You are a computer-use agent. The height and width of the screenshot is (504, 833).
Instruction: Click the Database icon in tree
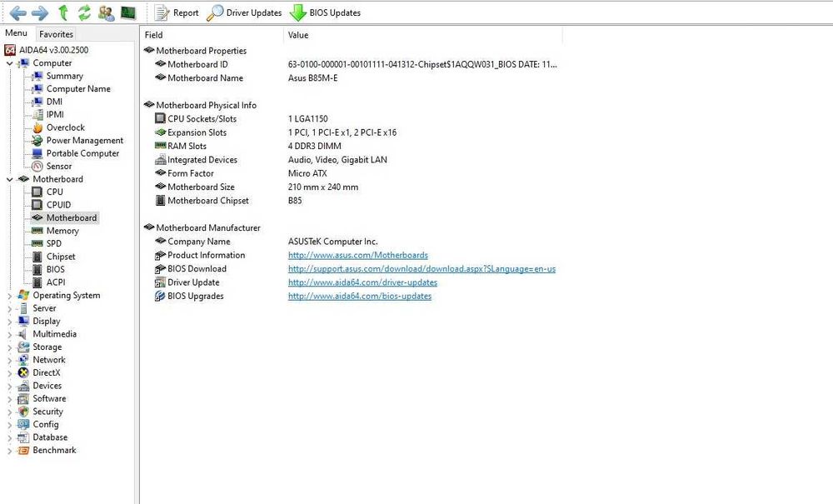click(x=23, y=437)
